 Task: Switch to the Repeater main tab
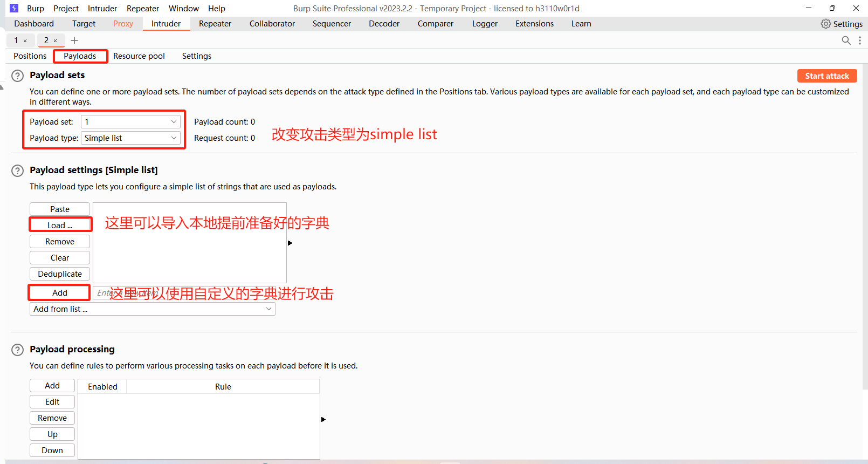click(x=215, y=24)
